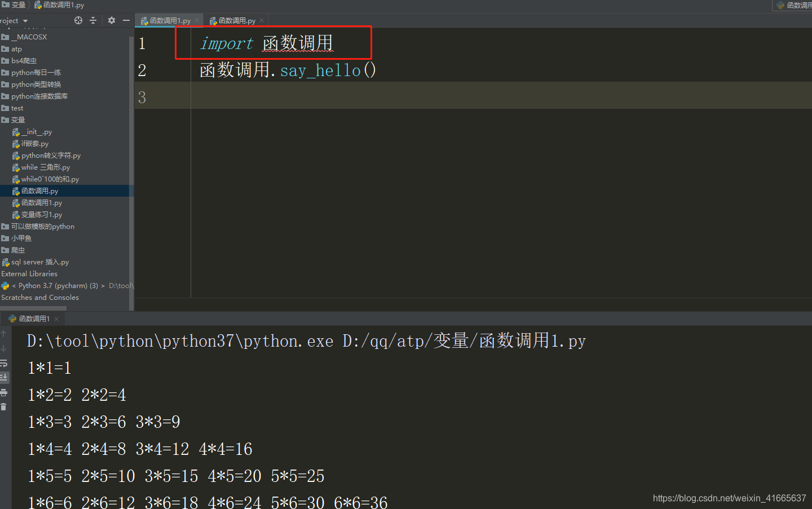Select the atp folder
Image resolution: width=812 pixels, height=509 pixels.
[12, 49]
